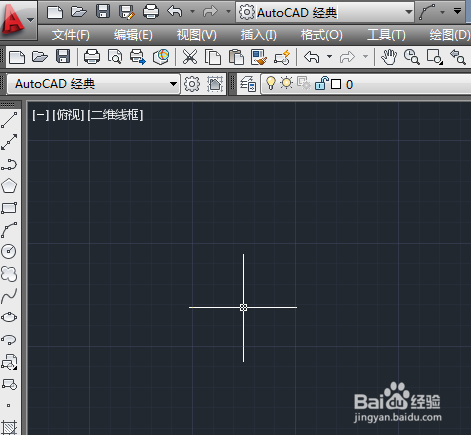Open Workspace Settings gear icon
Screen dimensions: 471x435
pos(192,84)
